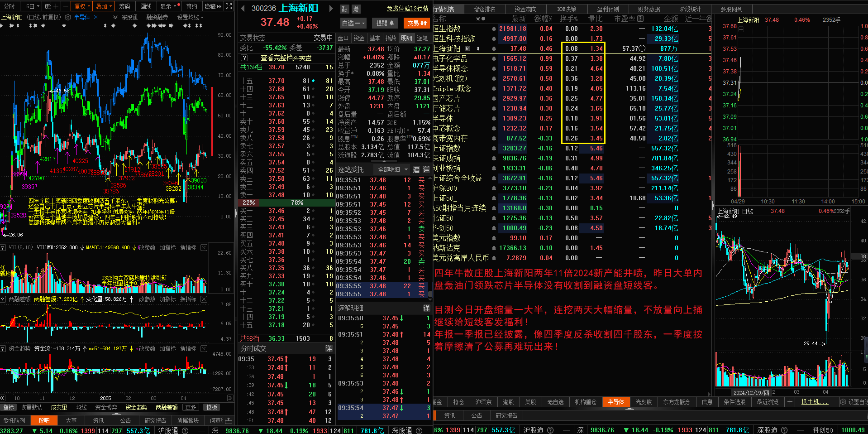The height and width of the screenshot is (434, 868).
Task: Select the 股吧 bottom tab
Action: point(44,420)
